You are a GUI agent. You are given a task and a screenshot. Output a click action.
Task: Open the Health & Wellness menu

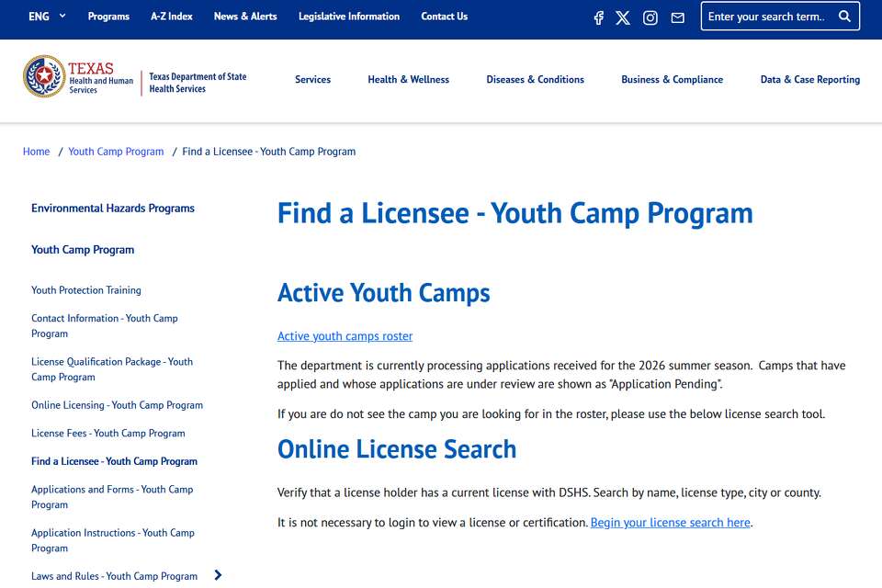[408, 79]
